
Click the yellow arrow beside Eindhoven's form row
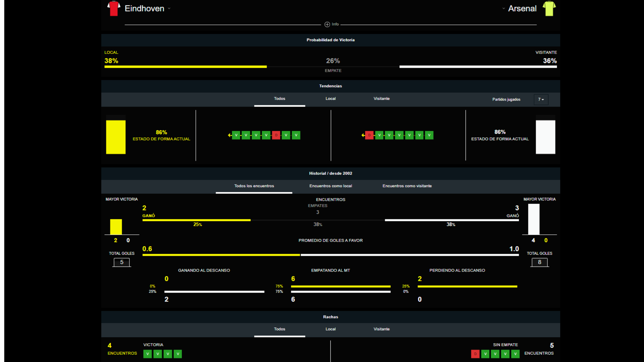[x=229, y=135]
